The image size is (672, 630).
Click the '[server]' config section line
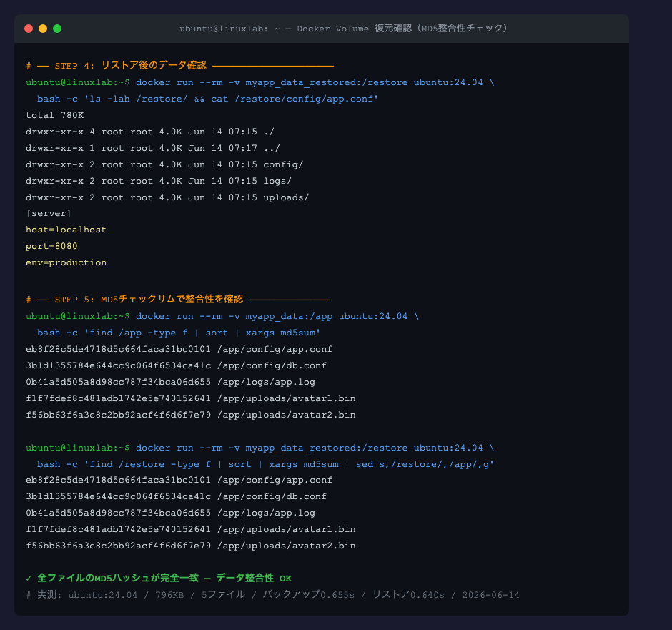(x=49, y=213)
